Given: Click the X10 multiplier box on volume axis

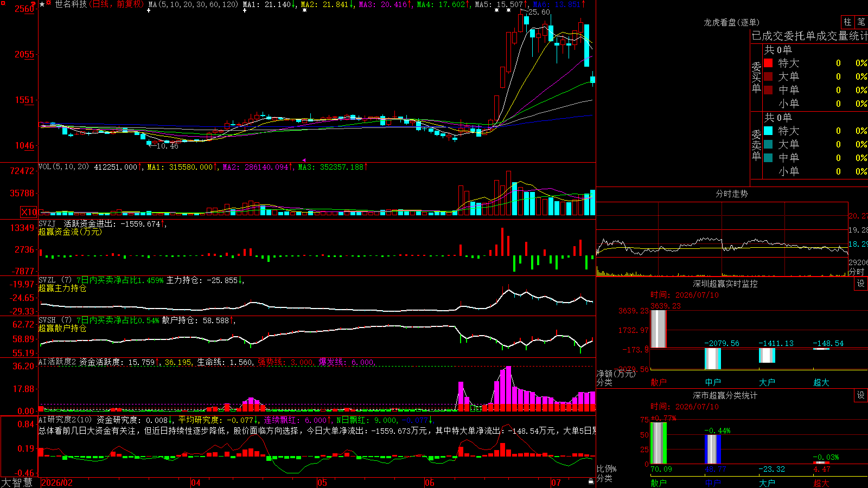Looking at the screenshot, I should click(x=29, y=212).
